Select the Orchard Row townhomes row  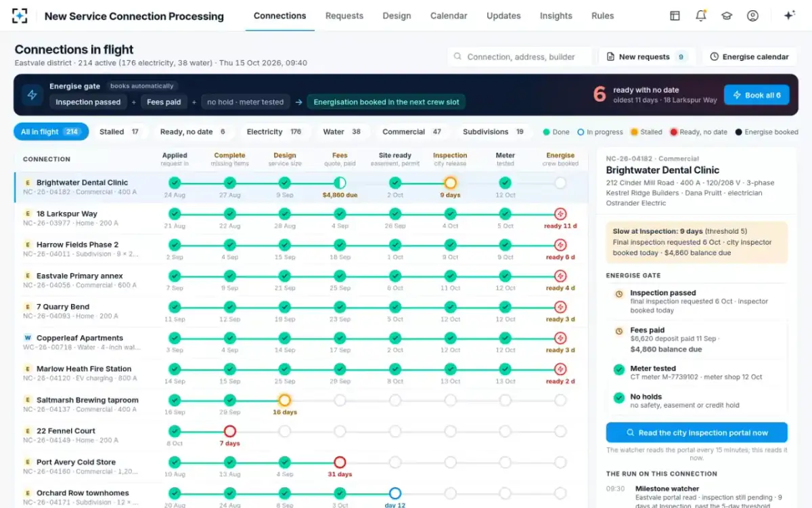(301, 495)
